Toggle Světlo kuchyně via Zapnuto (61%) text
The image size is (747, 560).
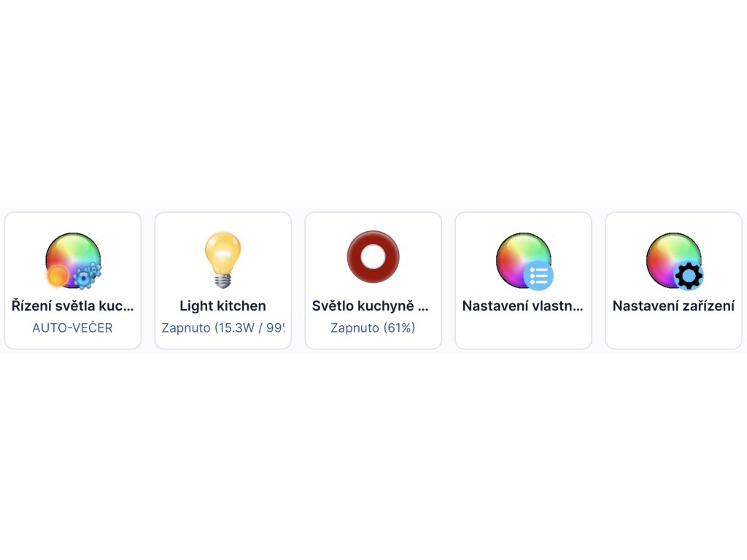(373, 327)
